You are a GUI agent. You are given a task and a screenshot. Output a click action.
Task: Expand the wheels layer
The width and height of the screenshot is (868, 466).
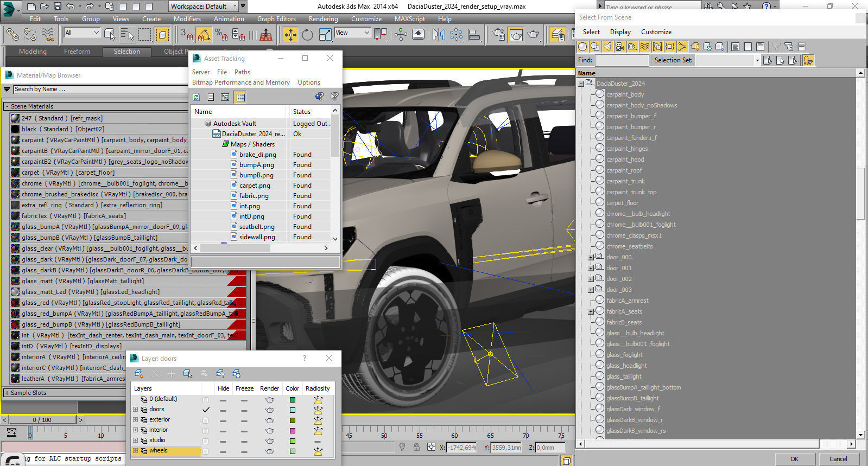(x=136, y=451)
